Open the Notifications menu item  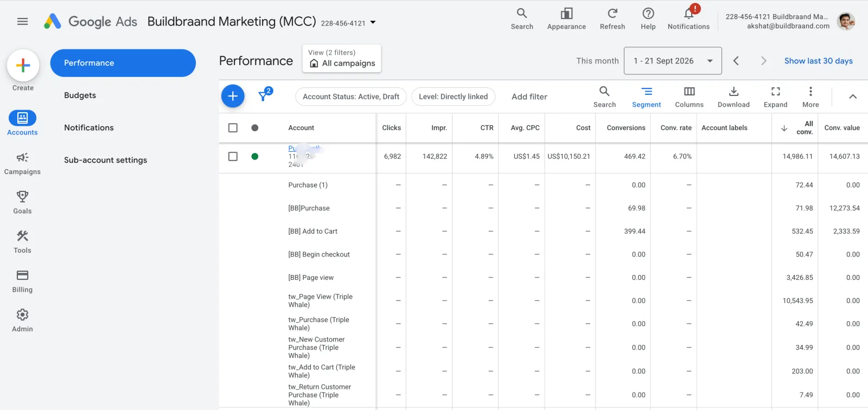(89, 128)
